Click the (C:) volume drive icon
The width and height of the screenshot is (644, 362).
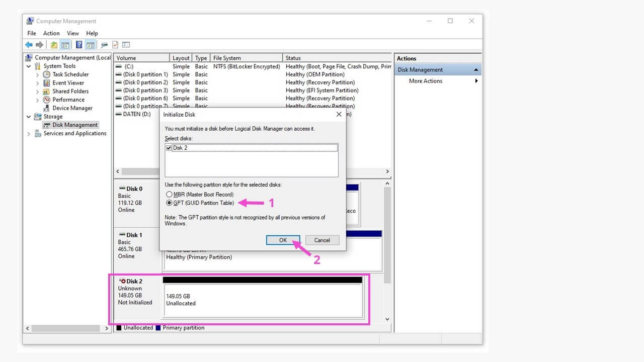coord(118,66)
